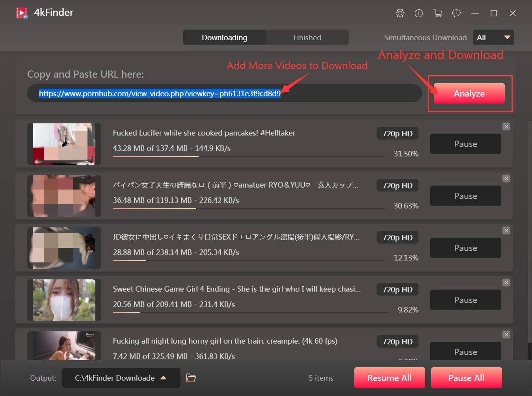Click the 720p HD badge beside 31.50%
Image resolution: width=532 pixels, height=396 pixels.
(x=398, y=134)
